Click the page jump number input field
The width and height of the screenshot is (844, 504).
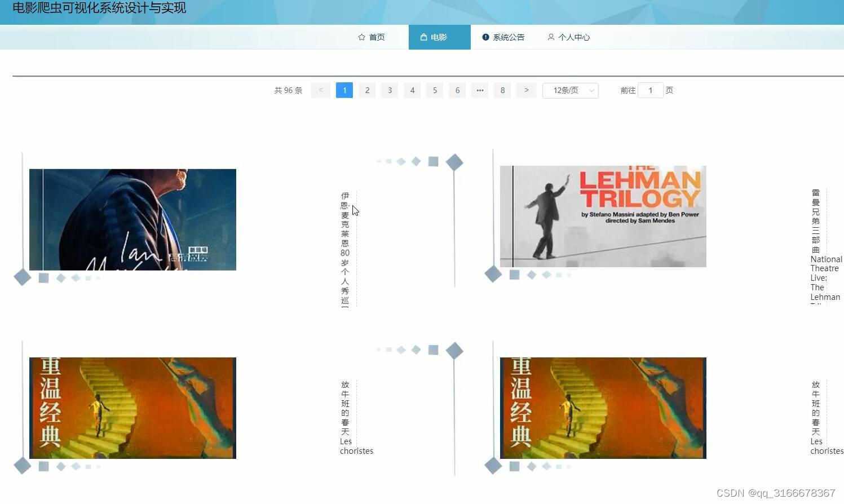(x=651, y=90)
